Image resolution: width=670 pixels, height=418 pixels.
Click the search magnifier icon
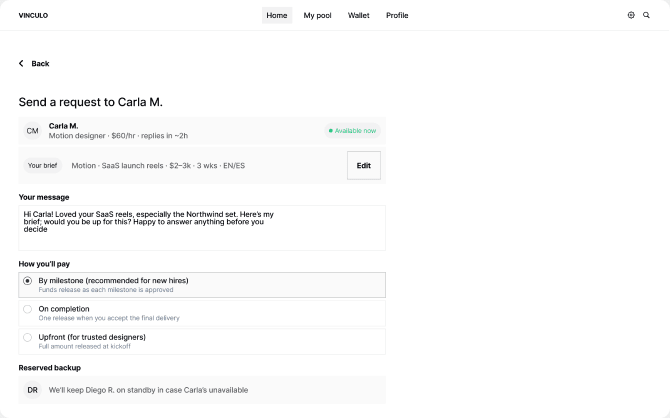click(x=646, y=15)
